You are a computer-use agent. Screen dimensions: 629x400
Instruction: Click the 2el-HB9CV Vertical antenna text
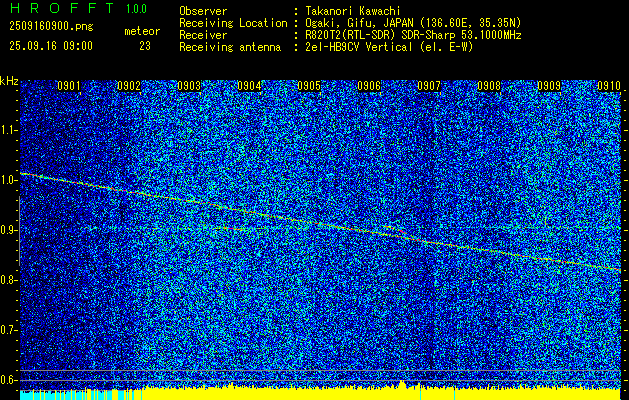[389, 47]
